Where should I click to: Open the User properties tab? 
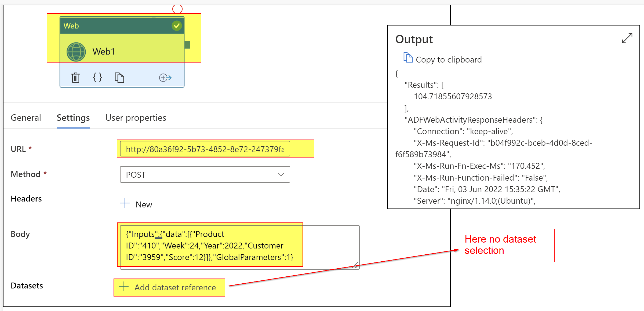pyautogui.click(x=136, y=118)
